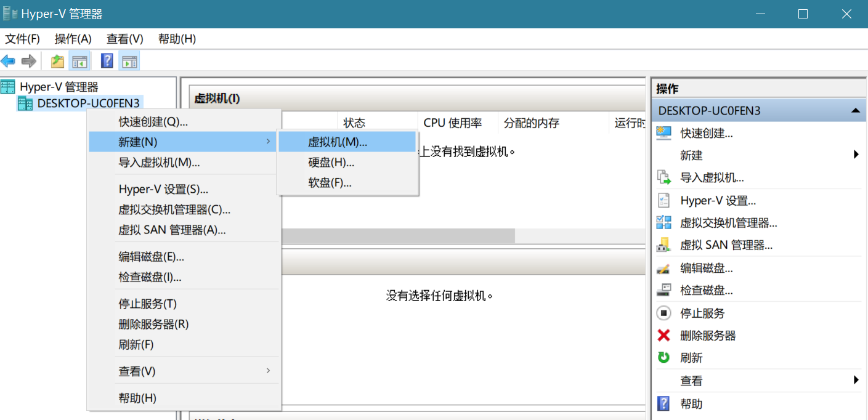Click 导入虚拟机... link in actions pane
Image resolution: width=868 pixels, height=420 pixels.
(x=712, y=178)
